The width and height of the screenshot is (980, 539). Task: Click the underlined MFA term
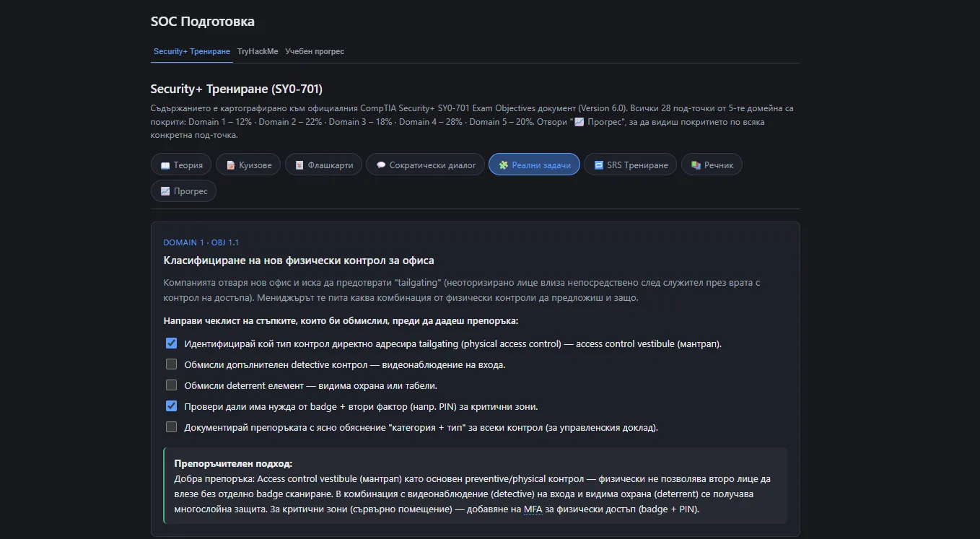(533, 509)
